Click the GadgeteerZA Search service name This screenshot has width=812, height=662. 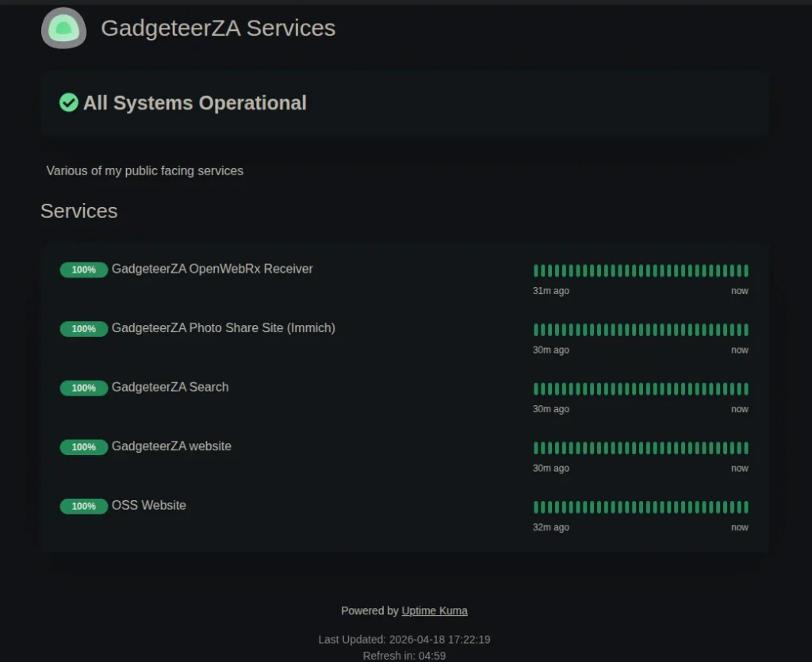[170, 387]
